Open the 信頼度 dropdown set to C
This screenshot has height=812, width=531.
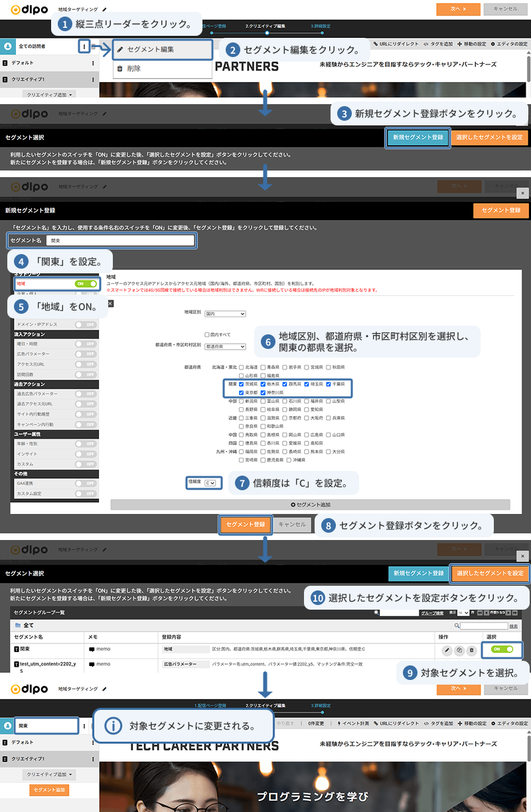pyautogui.click(x=211, y=484)
